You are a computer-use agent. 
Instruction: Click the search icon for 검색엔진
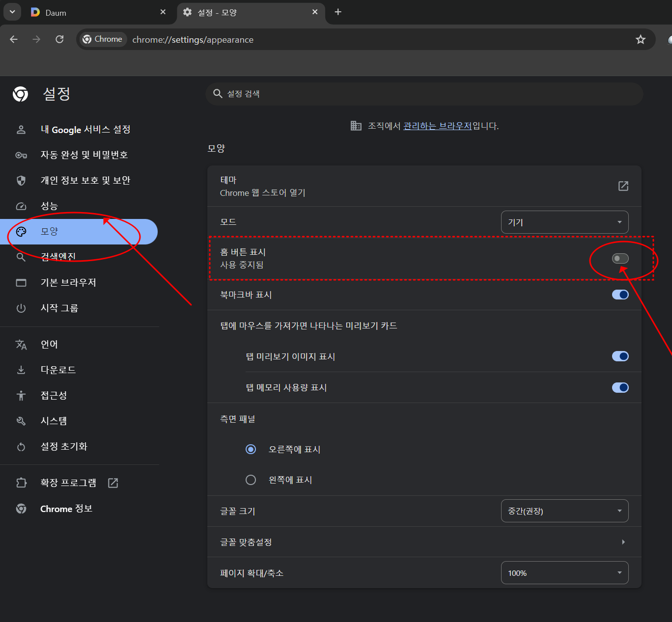click(x=21, y=257)
